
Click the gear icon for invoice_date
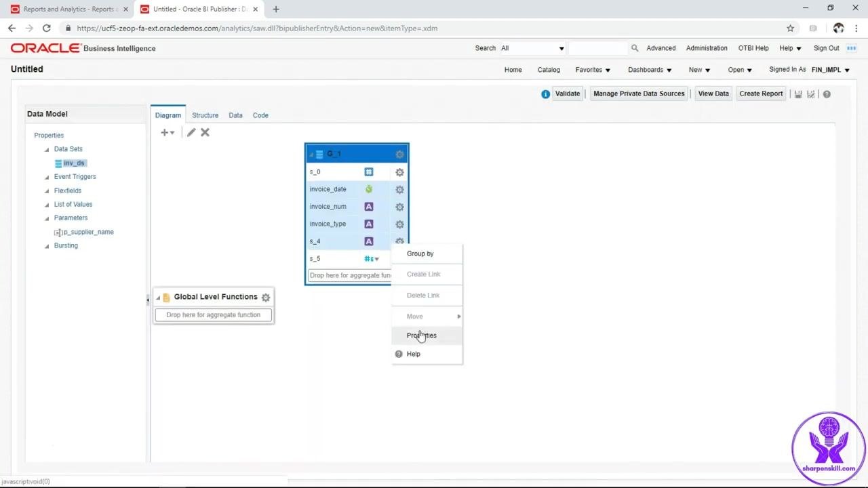point(399,190)
